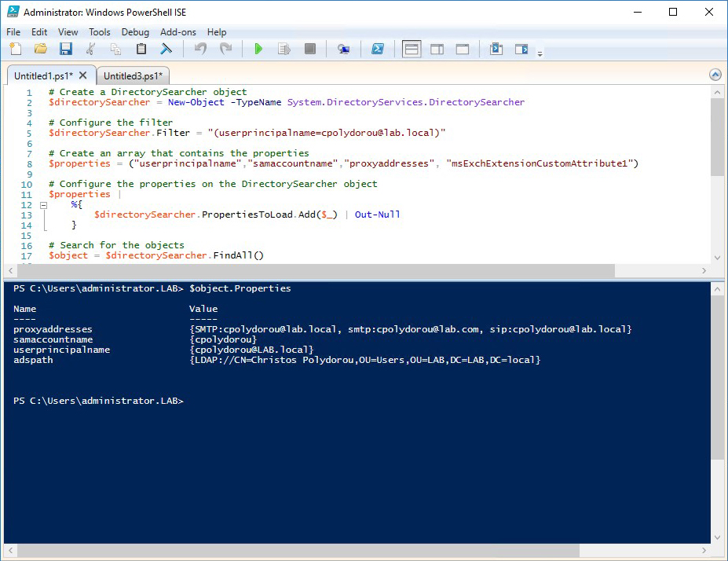Click the Filter string on line 5
This screenshot has height=561, width=728.
point(327,133)
